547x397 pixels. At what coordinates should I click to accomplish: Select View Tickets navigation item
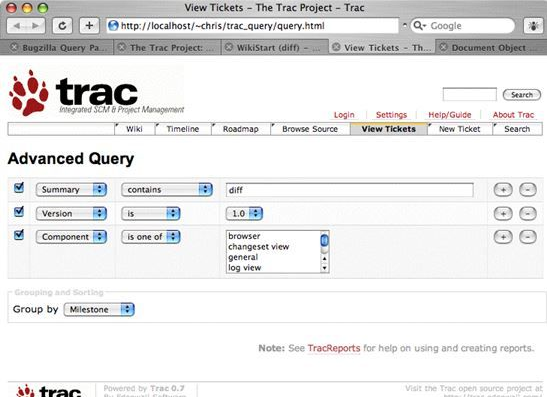click(x=389, y=129)
